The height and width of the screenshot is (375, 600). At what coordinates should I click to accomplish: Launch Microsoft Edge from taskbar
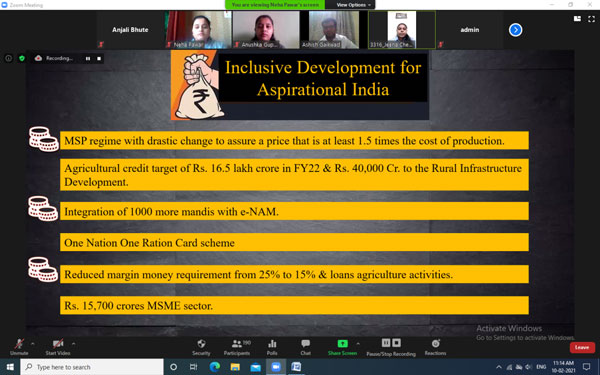[215, 367]
